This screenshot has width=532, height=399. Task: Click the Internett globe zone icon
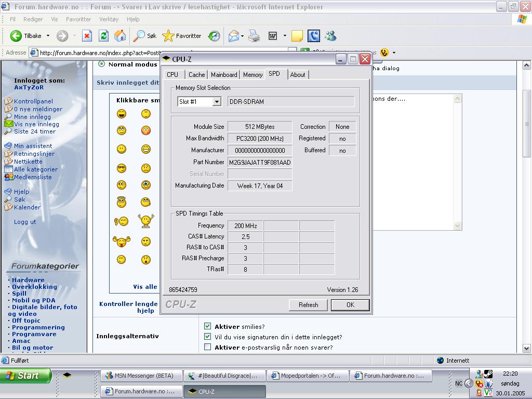(x=441, y=361)
